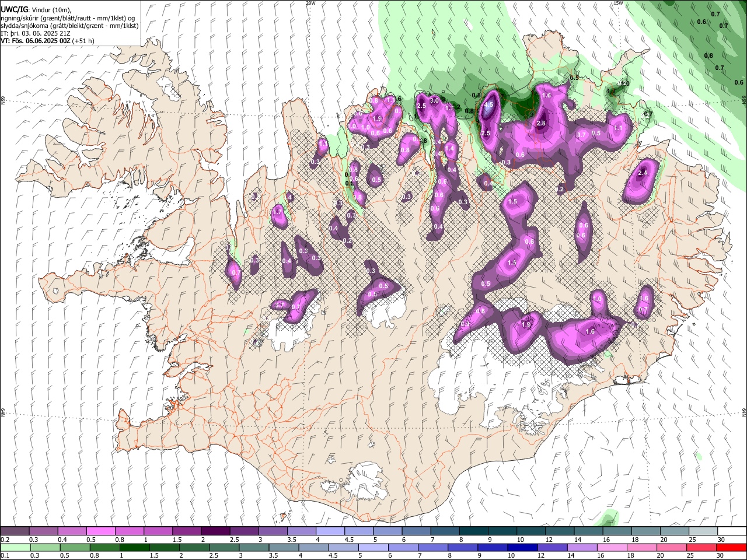This screenshot has height=560, width=747.
Task: Click the '64N' latitude label on right edge
Action: [x=744, y=412]
